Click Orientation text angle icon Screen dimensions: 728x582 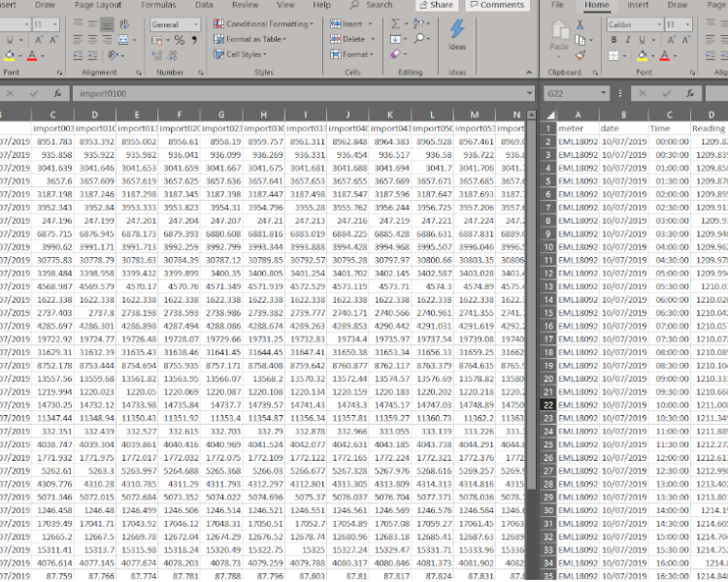tap(114, 55)
